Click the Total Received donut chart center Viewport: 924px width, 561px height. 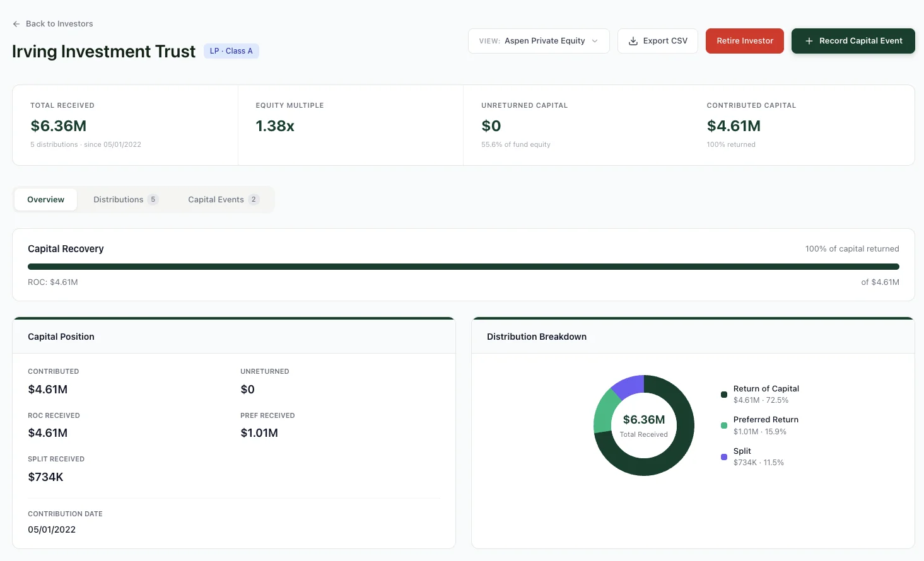643,425
